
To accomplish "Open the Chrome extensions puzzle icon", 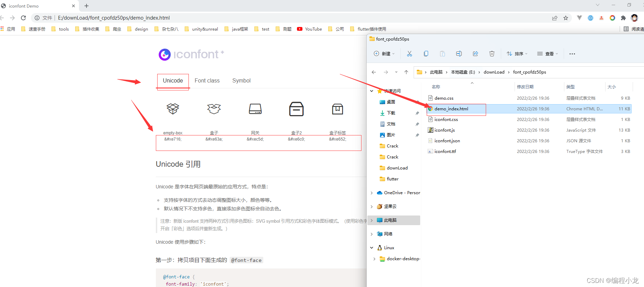I will 623,18.
